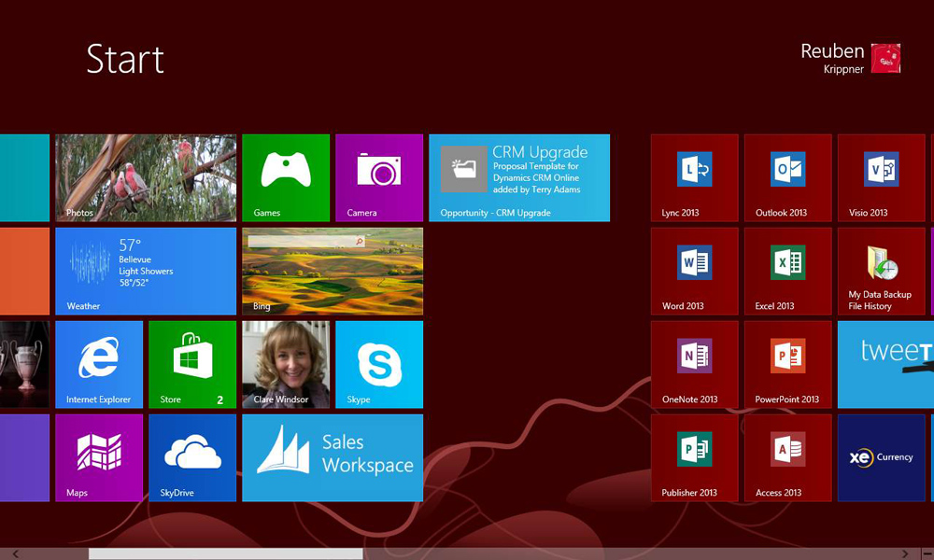
Task: Open Clare Windsor contact tile
Action: pos(286,364)
